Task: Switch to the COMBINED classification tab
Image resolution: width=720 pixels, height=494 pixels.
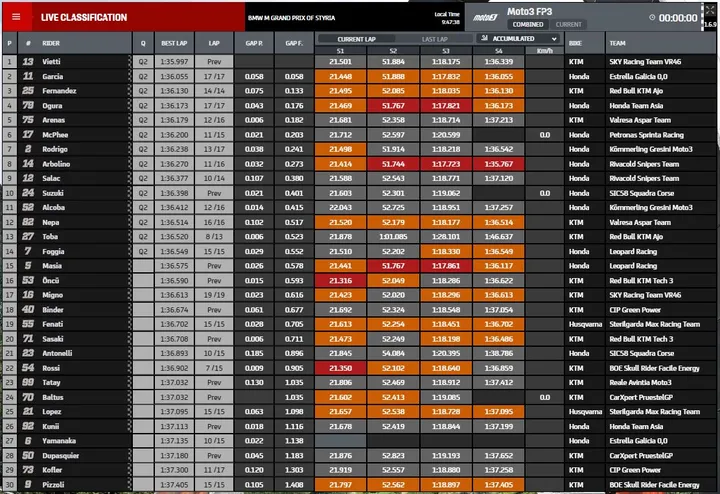Action: 528,24
